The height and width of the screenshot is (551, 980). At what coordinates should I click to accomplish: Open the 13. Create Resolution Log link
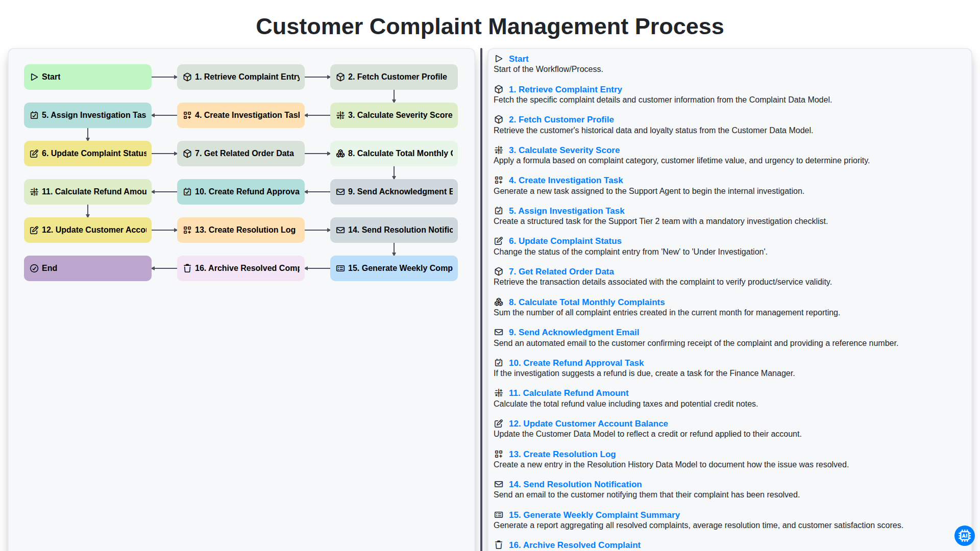tap(562, 454)
